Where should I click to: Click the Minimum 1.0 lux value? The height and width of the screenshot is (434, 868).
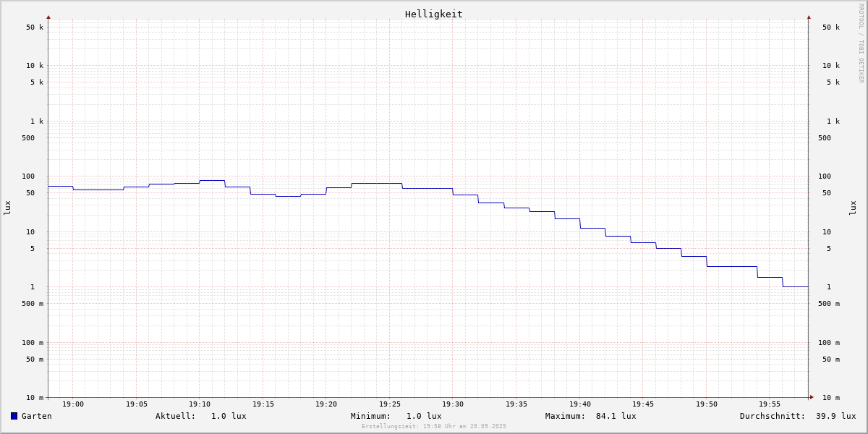[423, 416]
